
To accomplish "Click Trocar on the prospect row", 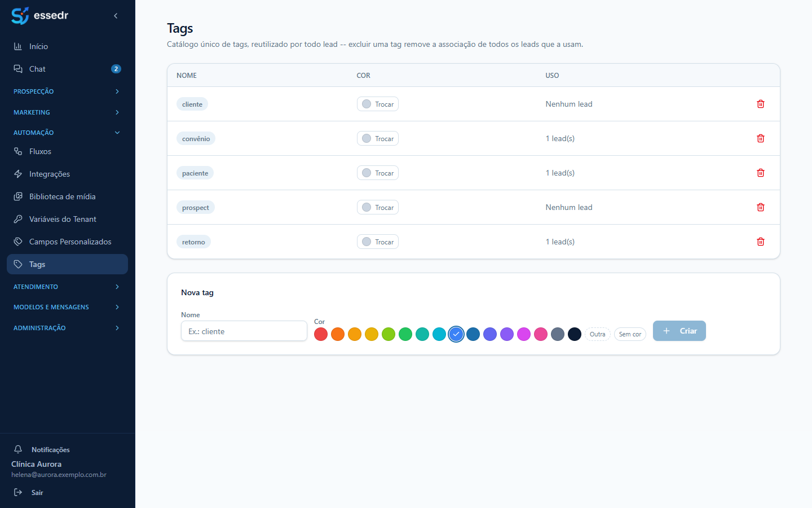I will (x=378, y=207).
